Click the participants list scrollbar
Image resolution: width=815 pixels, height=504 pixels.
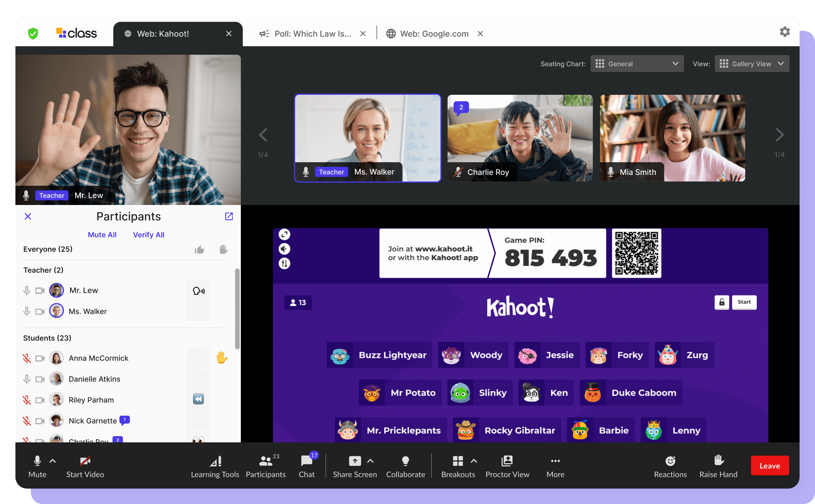click(x=237, y=308)
